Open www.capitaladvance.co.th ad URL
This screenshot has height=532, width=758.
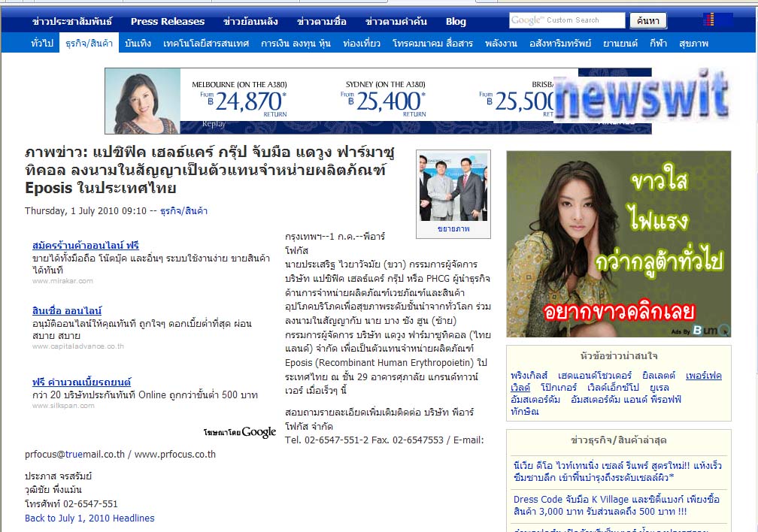click(78, 346)
